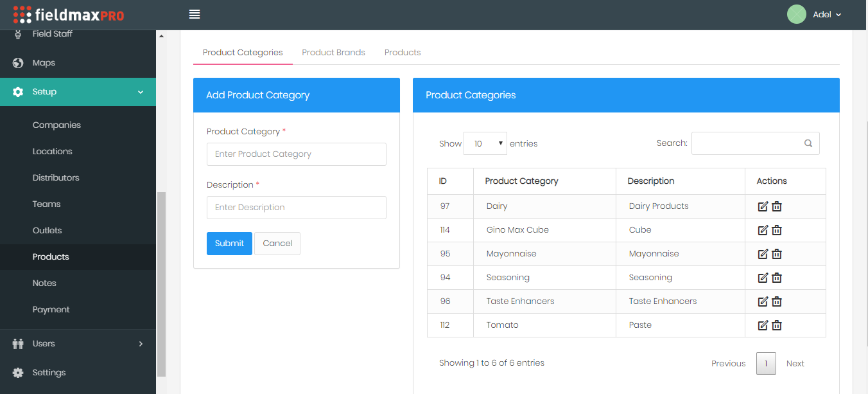Delete the Gino Max Cube category
The height and width of the screenshot is (394, 868).
(777, 230)
